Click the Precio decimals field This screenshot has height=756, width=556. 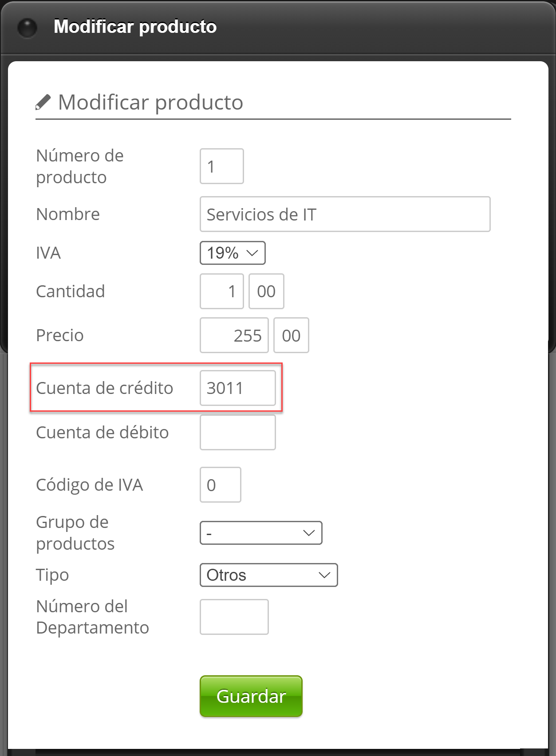click(291, 335)
